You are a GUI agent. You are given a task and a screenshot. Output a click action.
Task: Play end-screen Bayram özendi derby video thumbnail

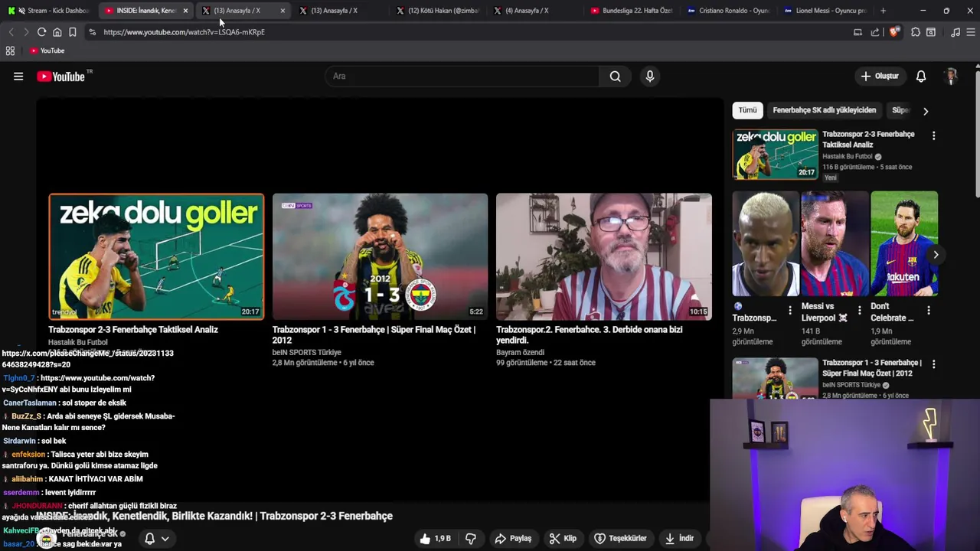pos(604,256)
